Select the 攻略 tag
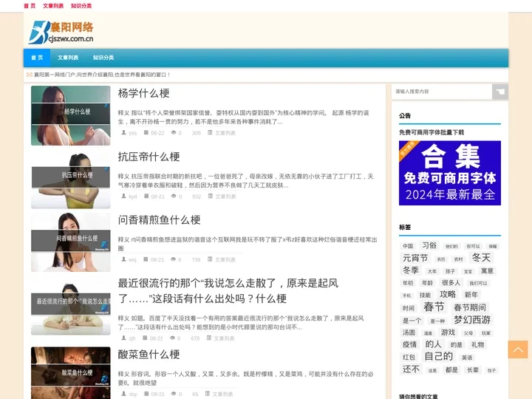Viewport: 532px width, 399px height. click(x=448, y=294)
